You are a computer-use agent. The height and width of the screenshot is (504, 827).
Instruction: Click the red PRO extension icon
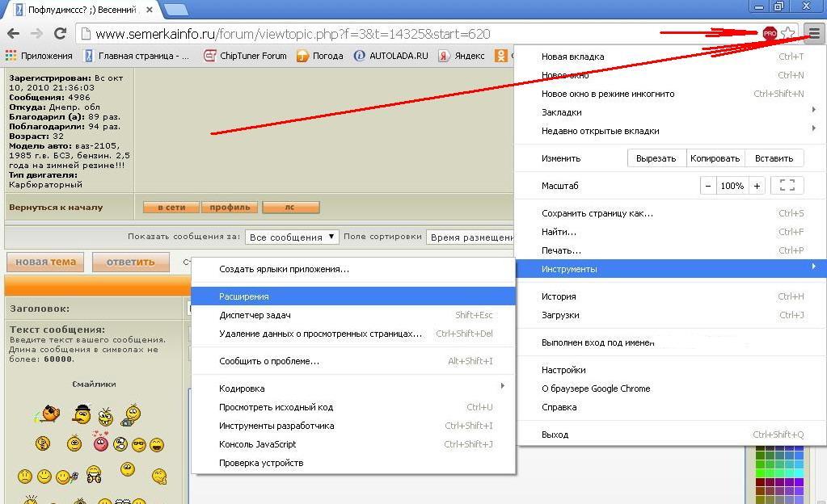(x=769, y=34)
